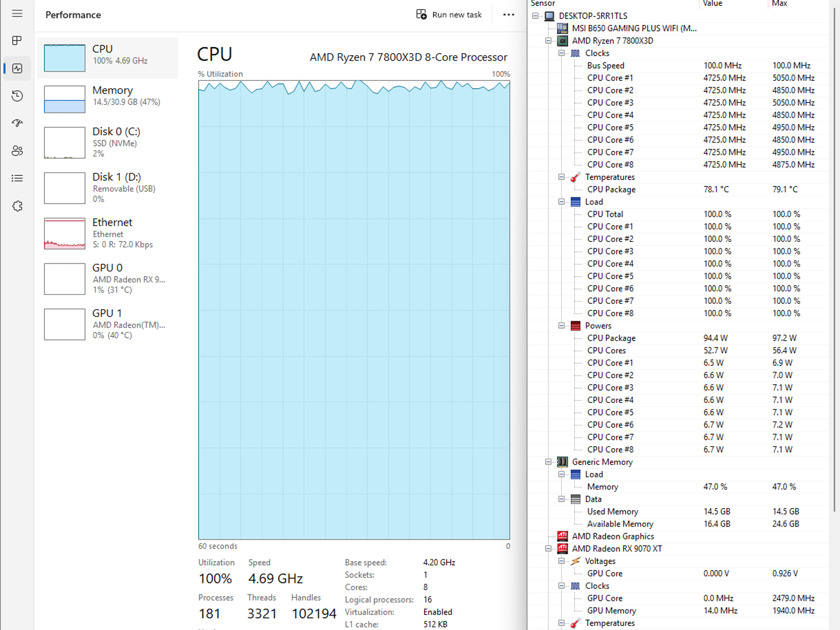Collapse the Generic Memory Load group
840x630 pixels.
click(562, 474)
